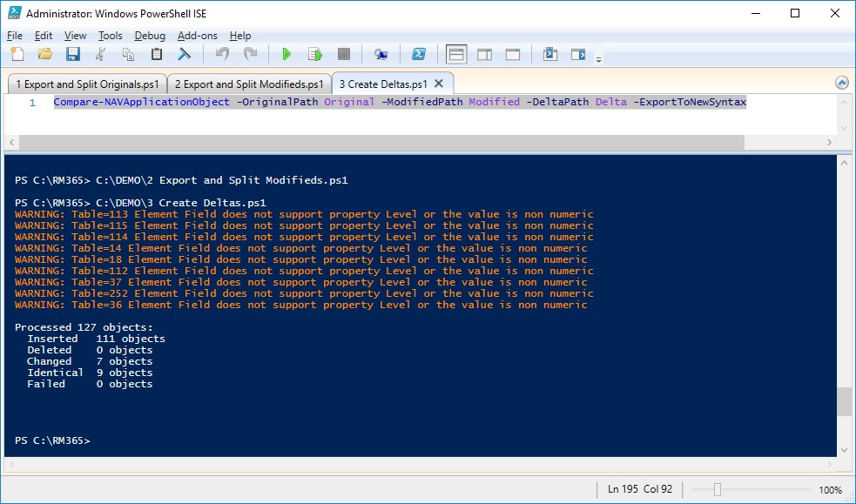Start PowerShell.exe with blue console icon

tap(419, 54)
